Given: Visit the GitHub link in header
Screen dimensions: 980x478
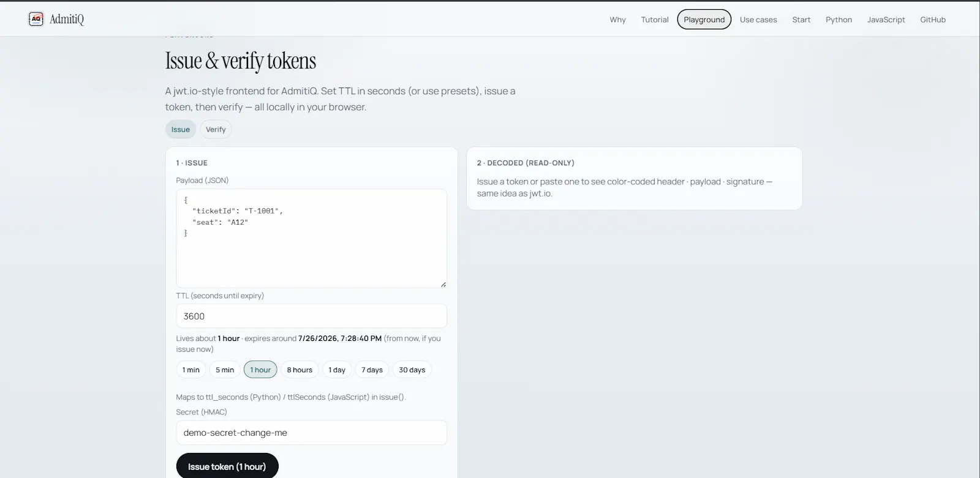Looking at the screenshot, I should tap(933, 20).
